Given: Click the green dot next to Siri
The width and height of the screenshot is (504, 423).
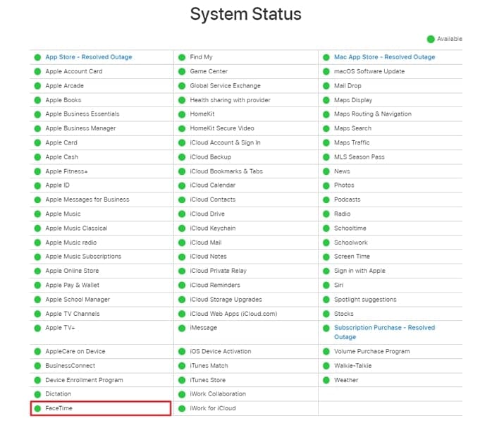Looking at the screenshot, I should click(326, 285).
